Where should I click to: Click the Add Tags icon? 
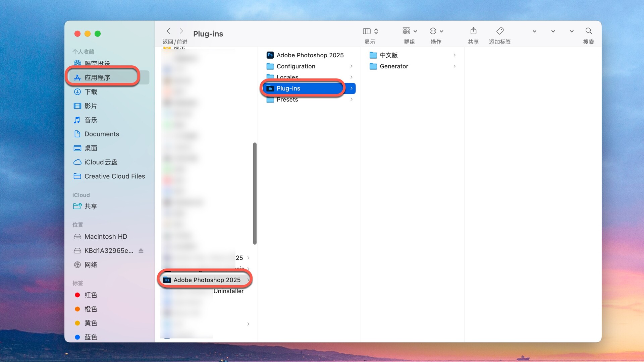[500, 31]
